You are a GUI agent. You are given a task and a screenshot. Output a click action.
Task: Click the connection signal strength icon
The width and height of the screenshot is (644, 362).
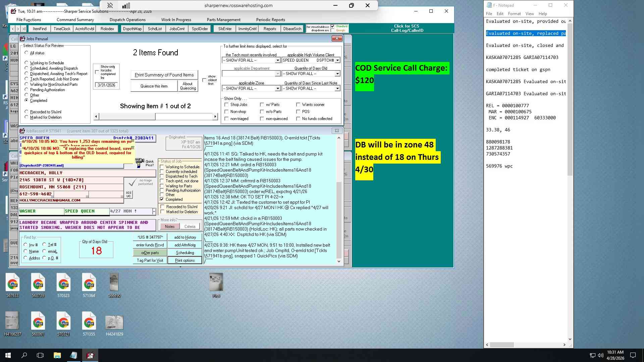coord(126,5)
